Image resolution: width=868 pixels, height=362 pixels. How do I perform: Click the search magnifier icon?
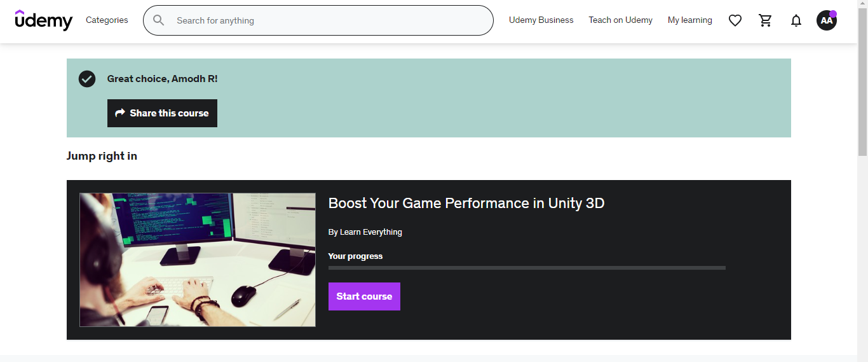[159, 20]
